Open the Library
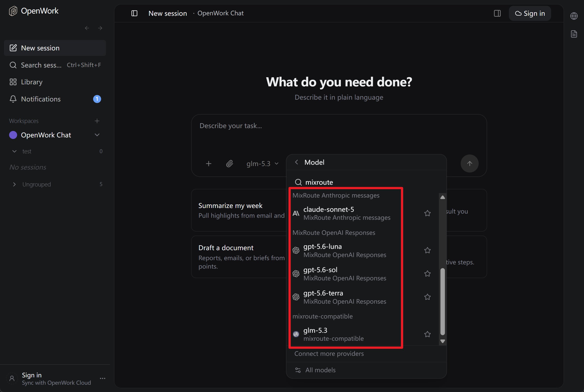The image size is (584, 392). [55, 82]
